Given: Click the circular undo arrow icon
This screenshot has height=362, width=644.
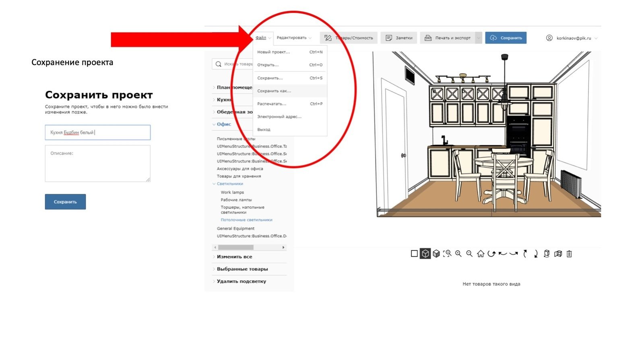Looking at the screenshot, I should tap(491, 253).
